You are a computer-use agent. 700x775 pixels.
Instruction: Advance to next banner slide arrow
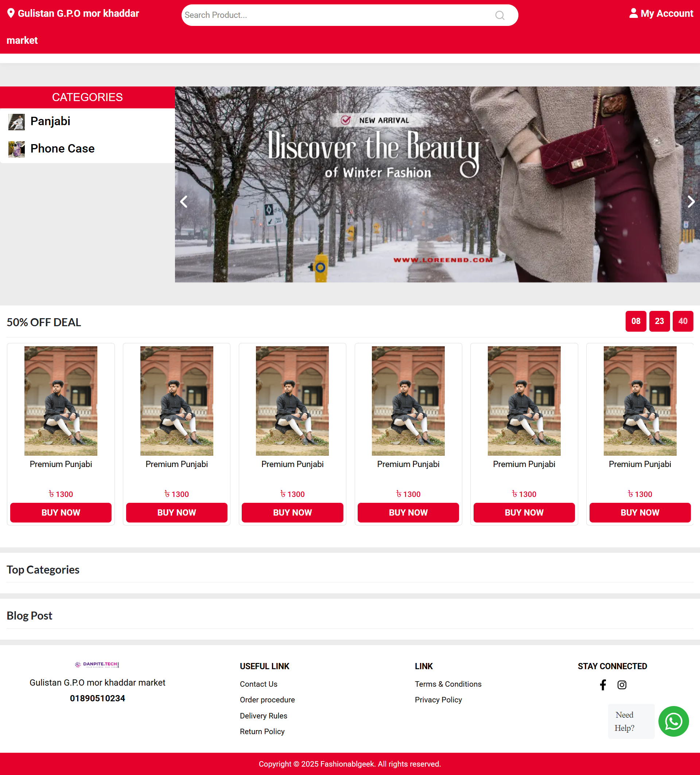691,201
